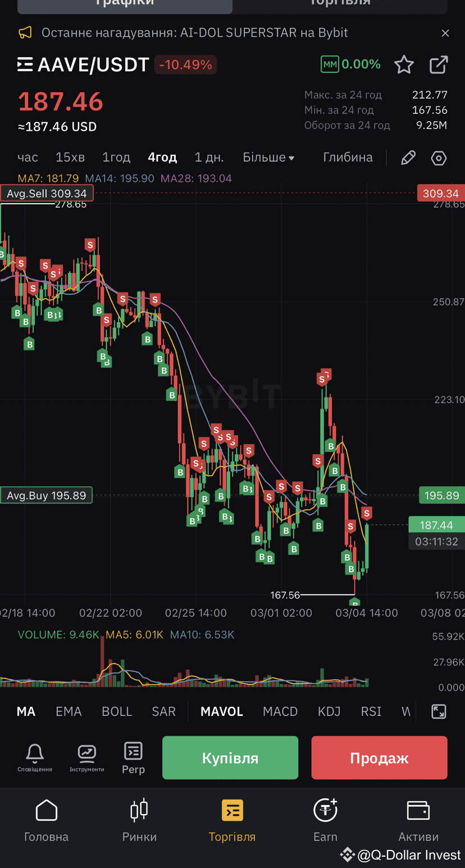Tap the MA7: 181.79 label

48,179
